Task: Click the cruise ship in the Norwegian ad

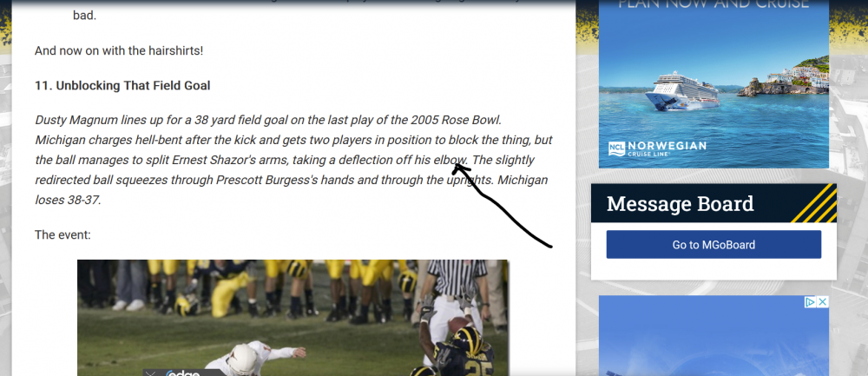Action: click(x=682, y=91)
